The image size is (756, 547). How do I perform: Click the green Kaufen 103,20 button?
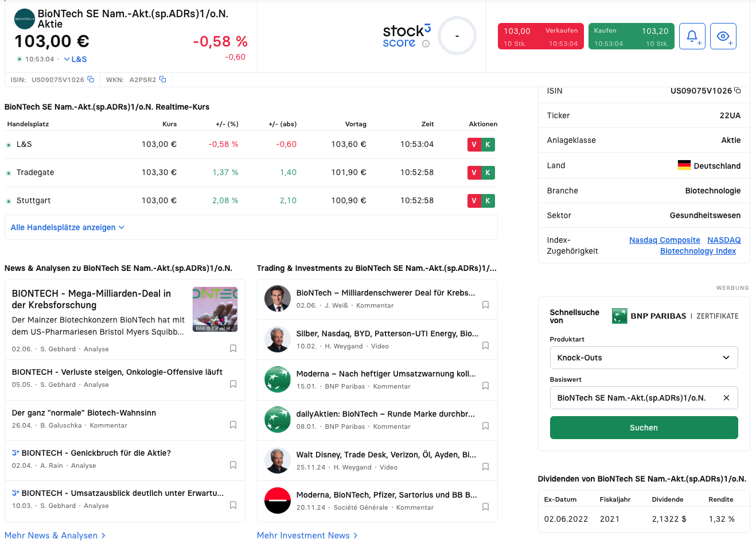click(x=632, y=36)
